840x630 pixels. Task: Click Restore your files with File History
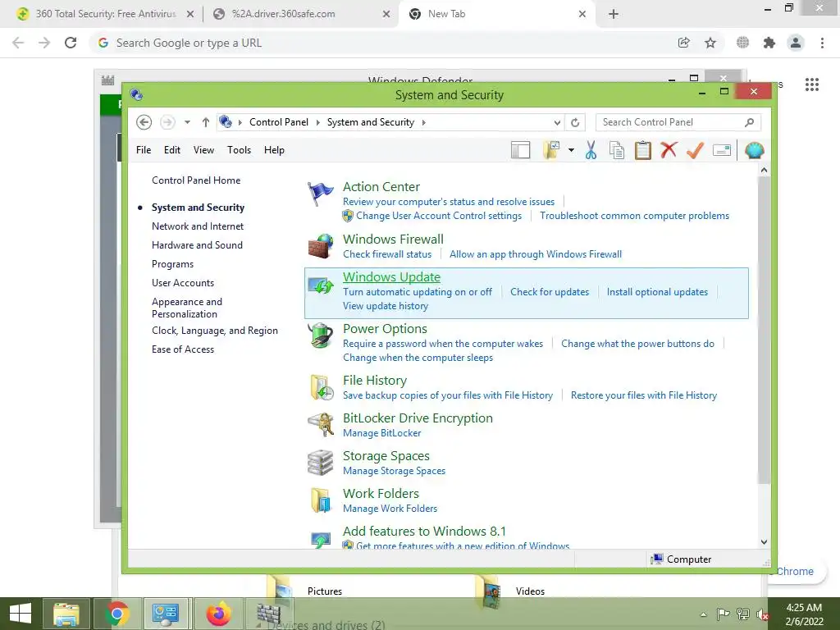tap(644, 395)
